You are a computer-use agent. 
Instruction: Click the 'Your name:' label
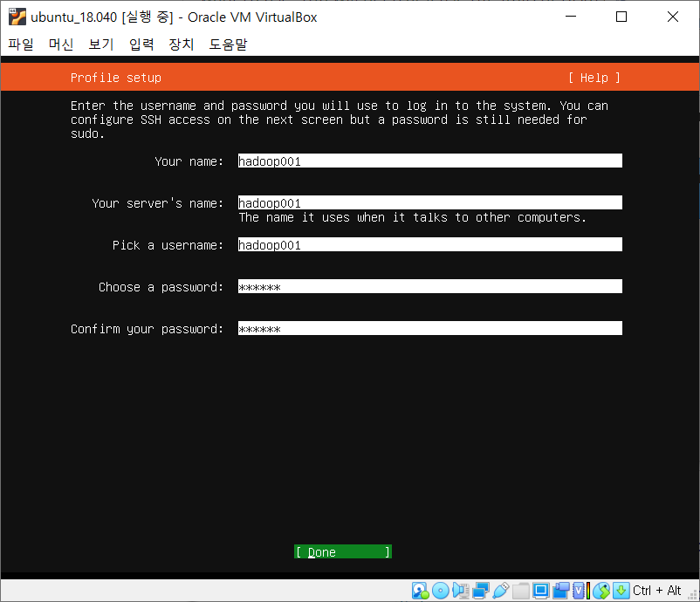[x=189, y=161]
